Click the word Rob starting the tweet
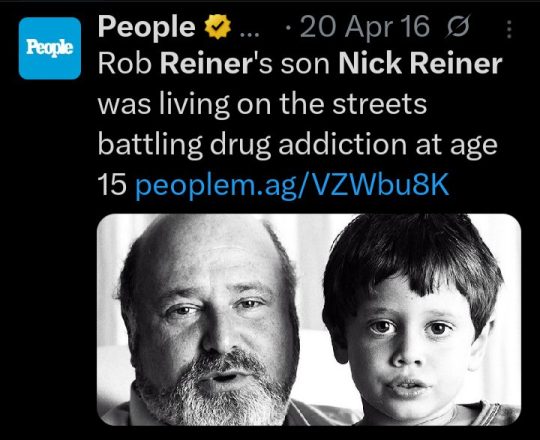Screen dimensions: 540x440 click(125, 64)
